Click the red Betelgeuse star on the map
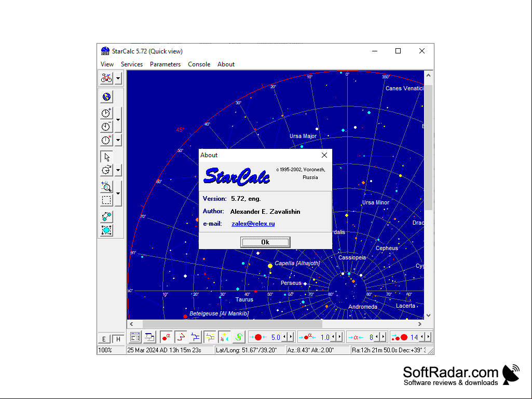Viewport: 532px width, 399px height. pos(185,317)
